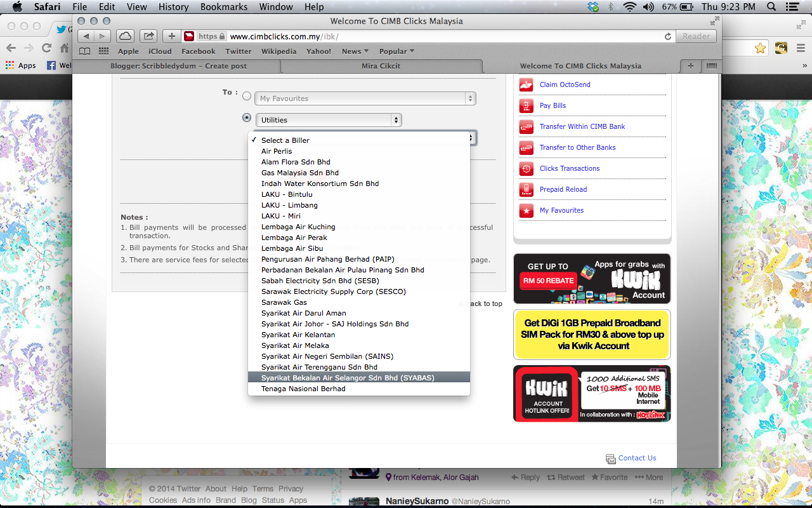812x508 pixels.
Task: Click Retweet in the Twitter window
Action: (566, 478)
